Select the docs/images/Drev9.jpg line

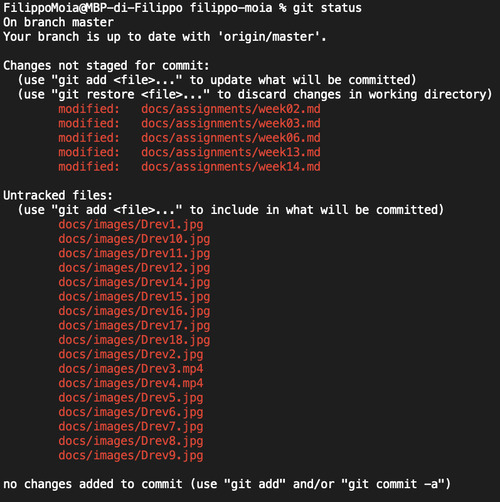click(131, 456)
